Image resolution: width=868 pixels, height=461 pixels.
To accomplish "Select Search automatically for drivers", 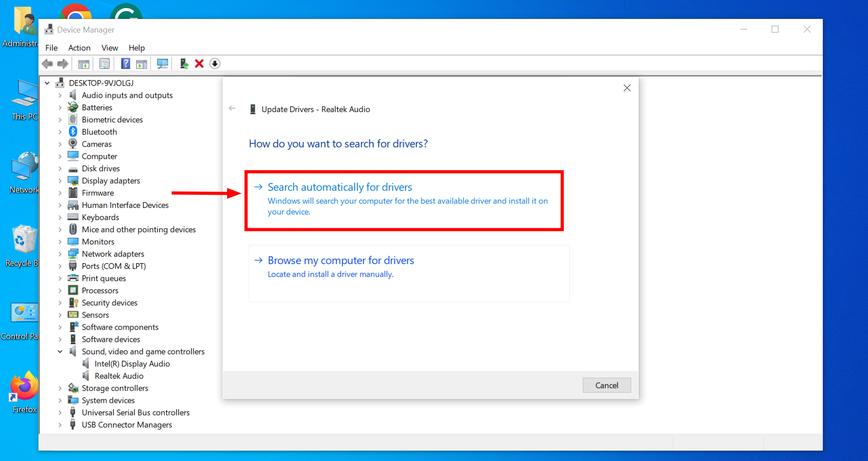I will 340,187.
